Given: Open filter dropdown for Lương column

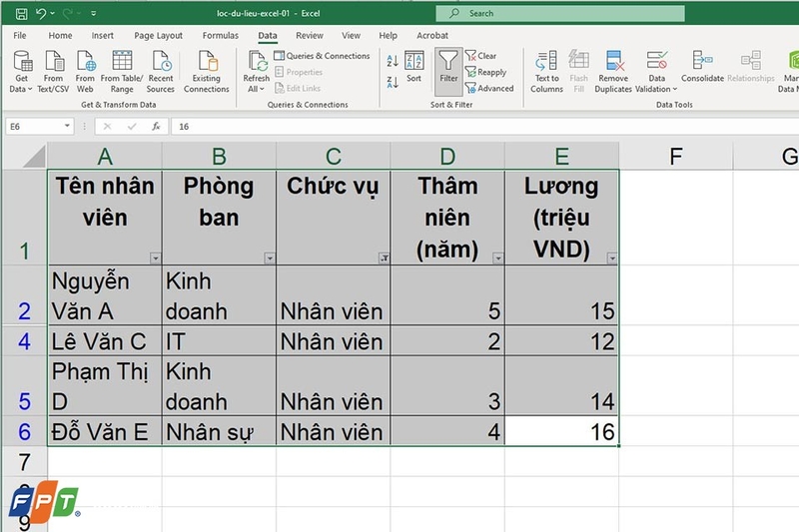Looking at the screenshot, I should 612,259.
